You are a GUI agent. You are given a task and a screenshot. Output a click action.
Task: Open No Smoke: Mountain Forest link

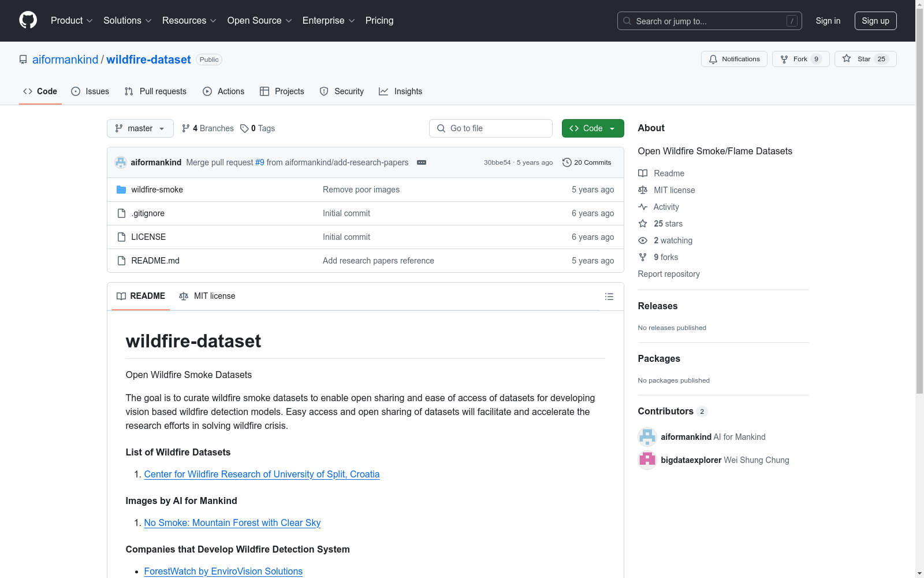click(232, 523)
